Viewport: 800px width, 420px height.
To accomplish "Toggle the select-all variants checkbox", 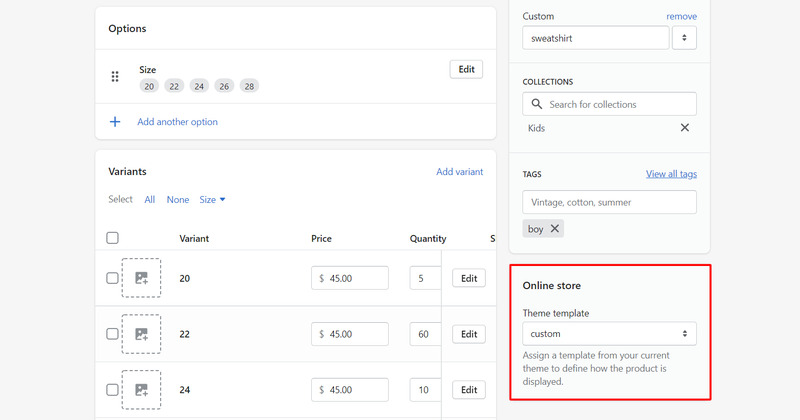I will pyautogui.click(x=112, y=238).
